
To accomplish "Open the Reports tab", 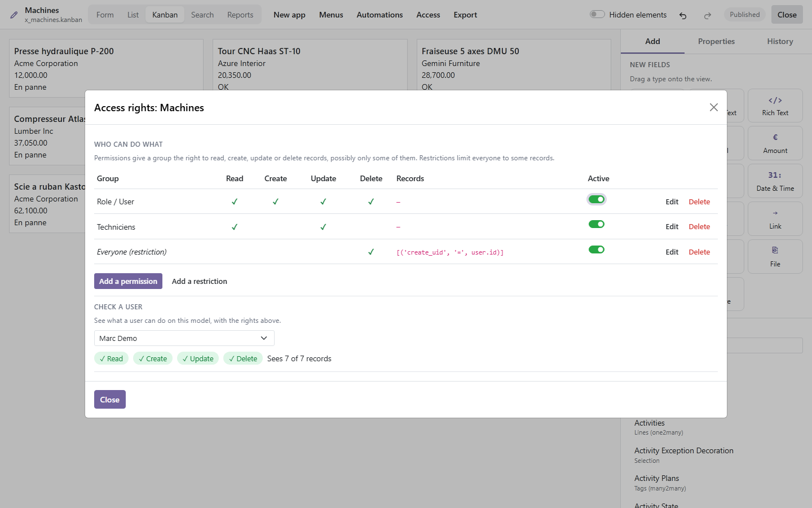I will click(x=240, y=15).
